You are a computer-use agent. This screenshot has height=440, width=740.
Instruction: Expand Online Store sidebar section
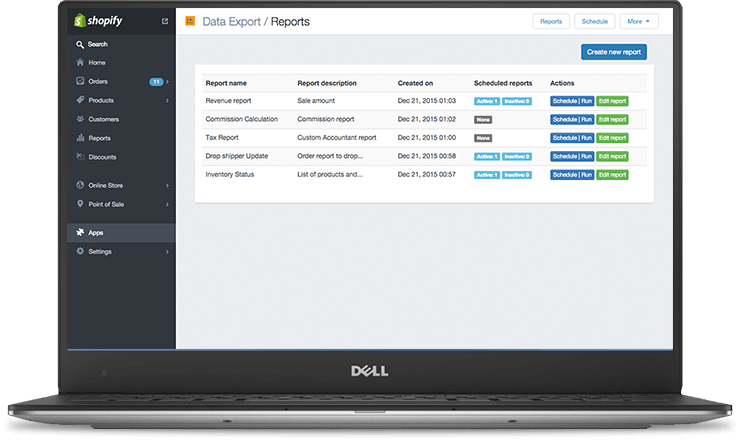tap(167, 185)
